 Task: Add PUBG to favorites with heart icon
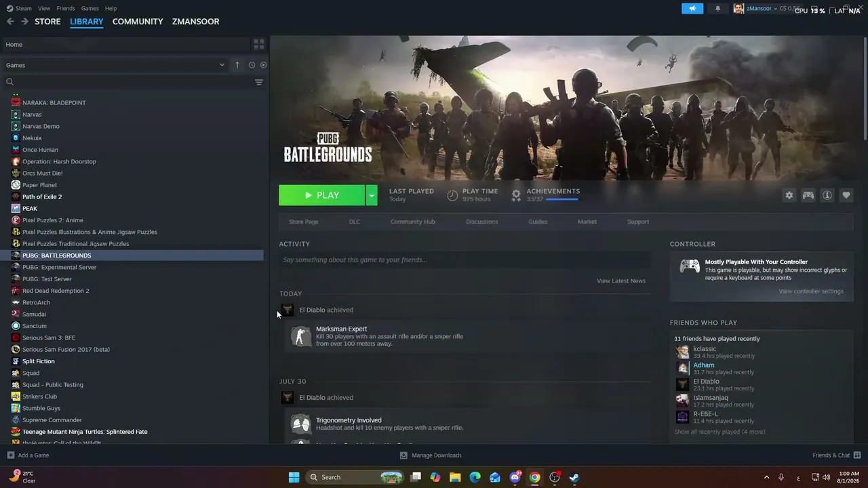click(846, 195)
